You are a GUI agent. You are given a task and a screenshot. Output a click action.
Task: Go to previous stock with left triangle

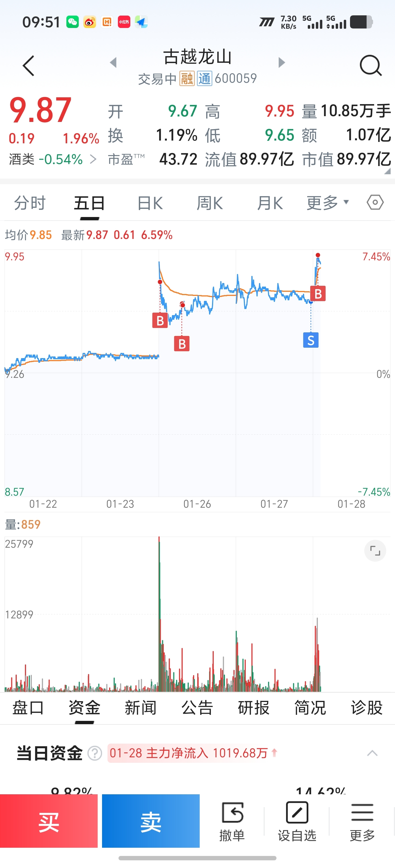tap(113, 62)
